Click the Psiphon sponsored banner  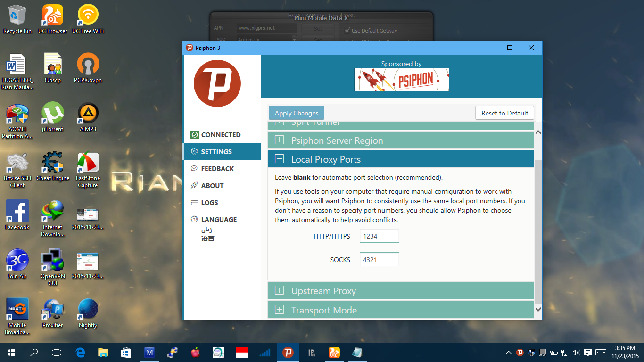pyautogui.click(x=402, y=80)
